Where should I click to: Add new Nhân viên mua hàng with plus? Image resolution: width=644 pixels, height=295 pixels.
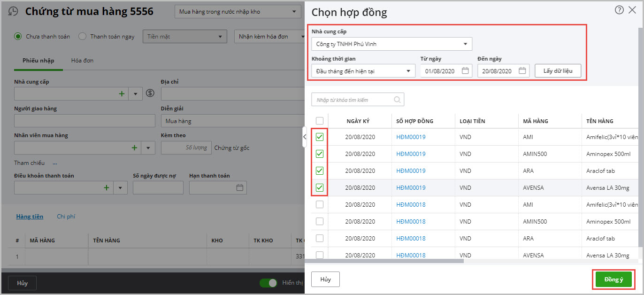135,147
